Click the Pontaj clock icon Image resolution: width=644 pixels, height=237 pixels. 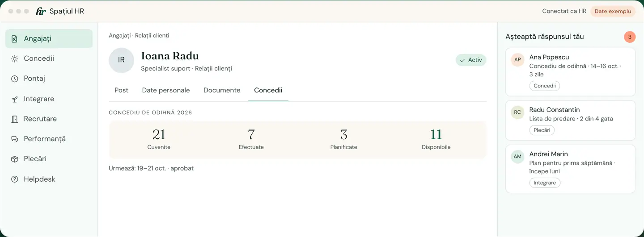15,79
